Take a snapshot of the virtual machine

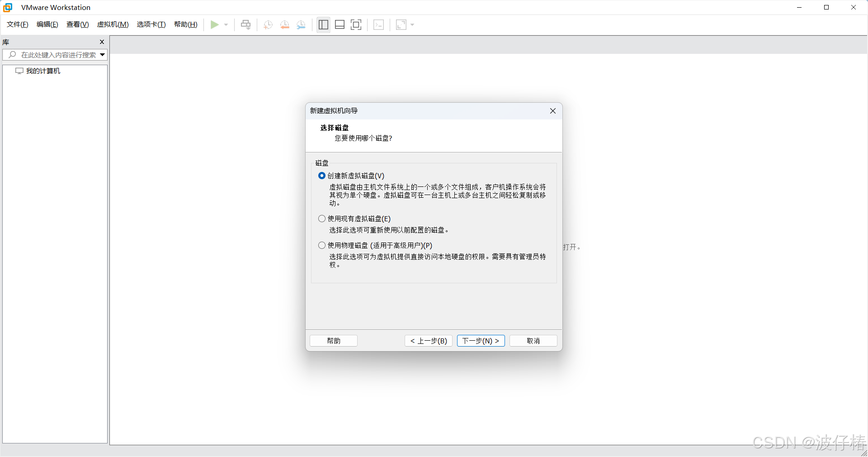coord(267,25)
